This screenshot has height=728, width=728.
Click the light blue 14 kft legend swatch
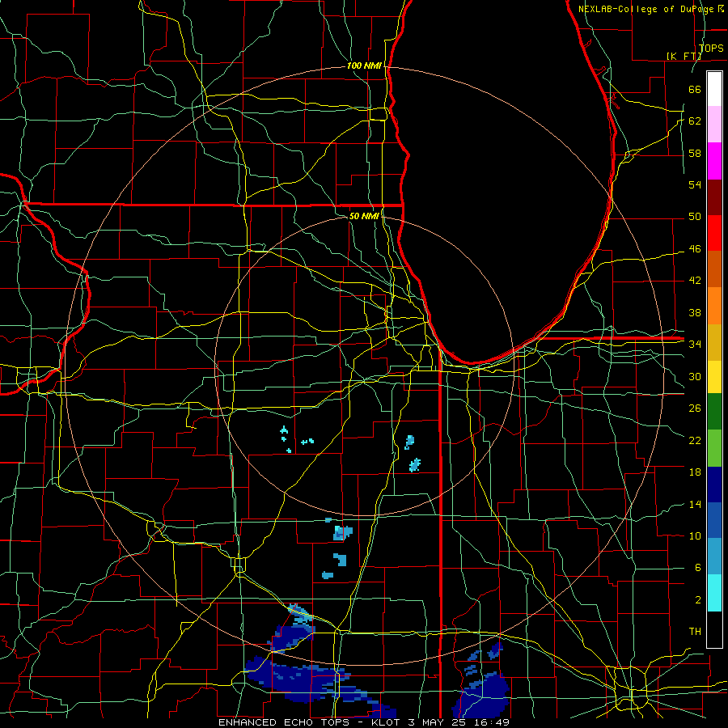tap(714, 557)
